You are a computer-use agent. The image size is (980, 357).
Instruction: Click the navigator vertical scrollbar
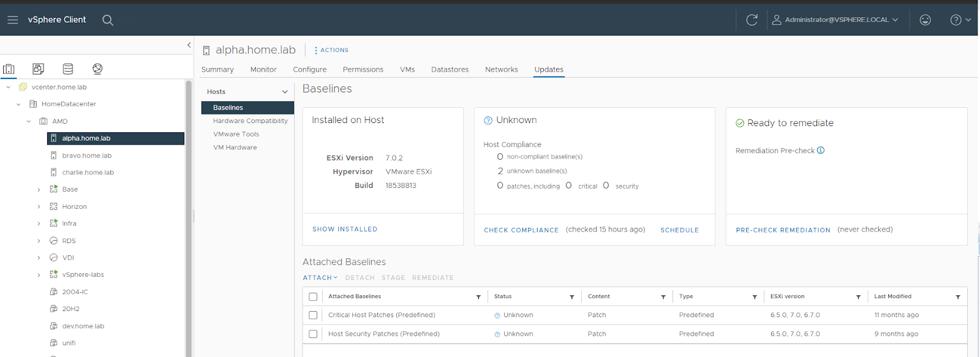(189, 218)
